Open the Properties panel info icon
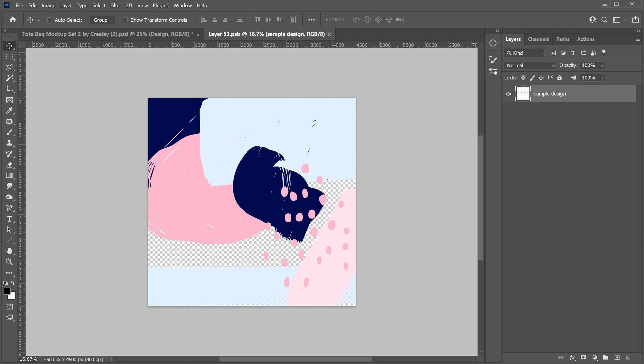The width and height of the screenshot is (644, 364). 493,43
